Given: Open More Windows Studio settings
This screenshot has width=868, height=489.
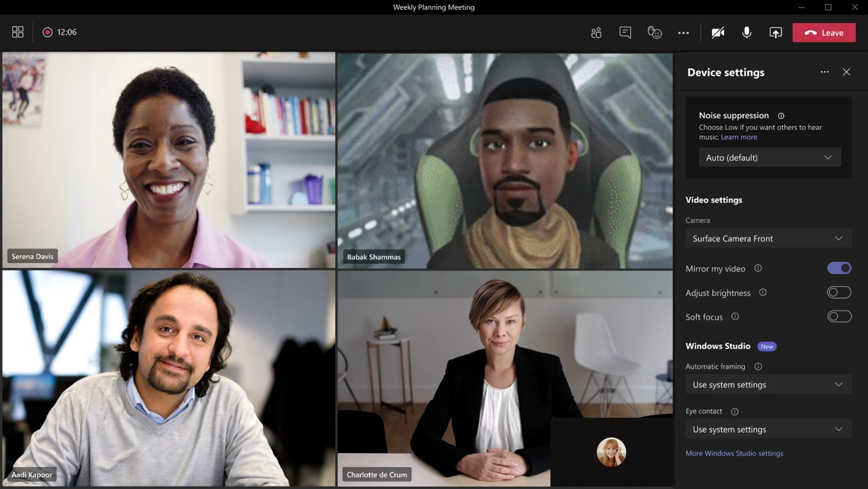Looking at the screenshot, I should click(734, 453).
